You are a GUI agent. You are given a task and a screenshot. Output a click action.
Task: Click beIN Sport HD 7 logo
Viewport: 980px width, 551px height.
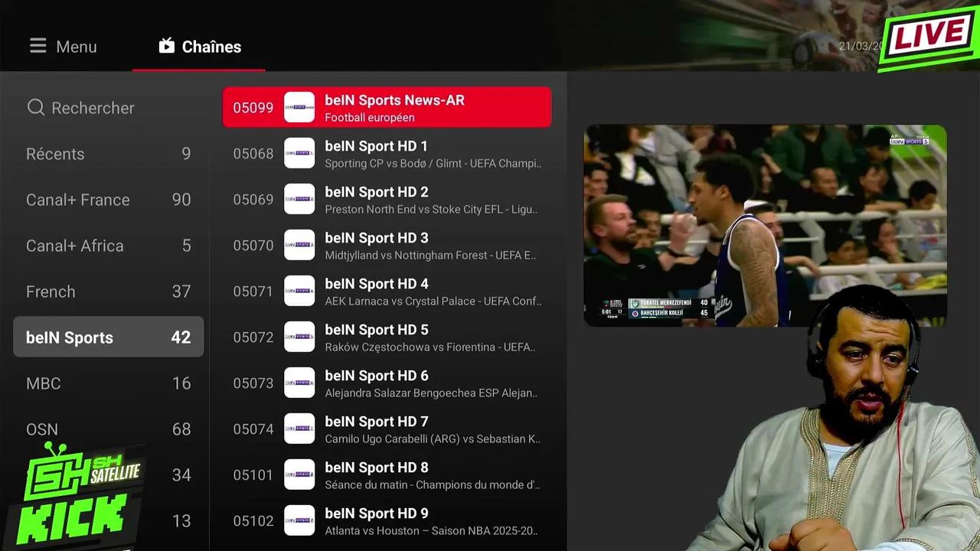[x=299, y=429]
